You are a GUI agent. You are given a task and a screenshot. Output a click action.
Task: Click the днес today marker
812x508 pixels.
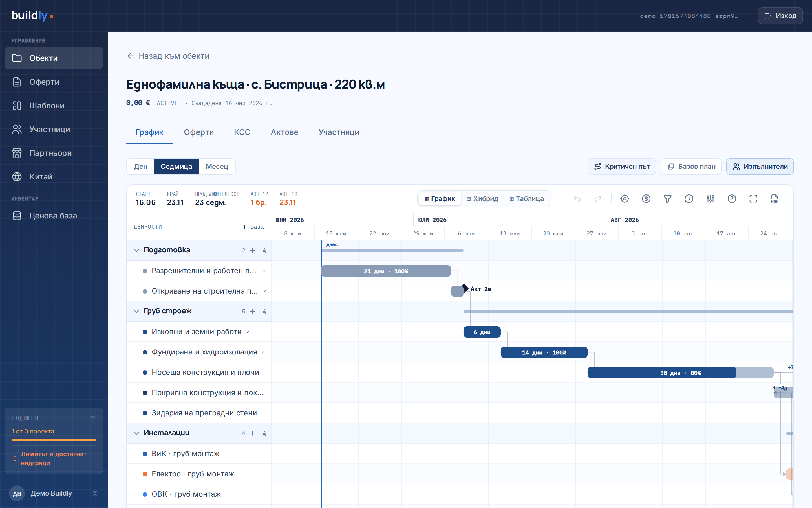(332, 245)
